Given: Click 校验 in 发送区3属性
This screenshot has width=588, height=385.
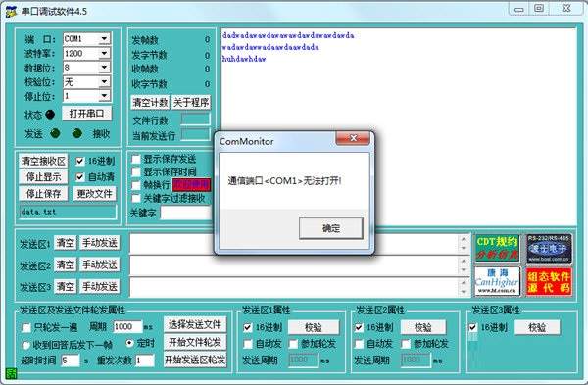Looking at the screenshot, I should pos(537,327).
